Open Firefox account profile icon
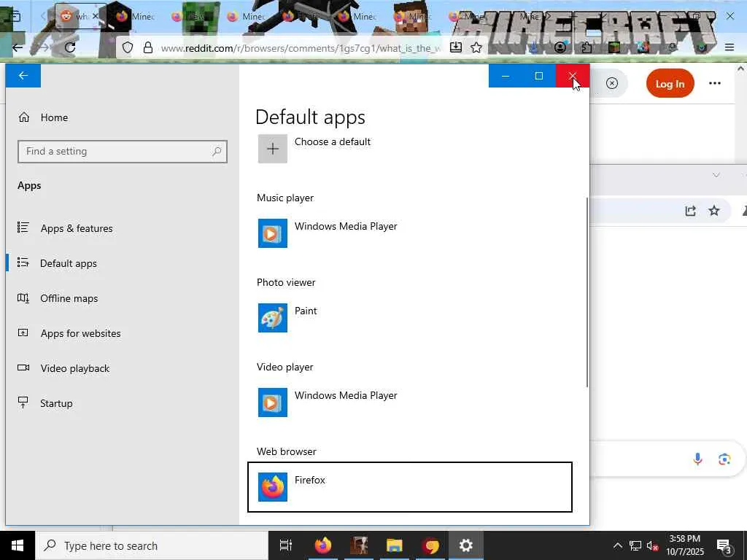747x560 pixels. [x=560, y=47]
